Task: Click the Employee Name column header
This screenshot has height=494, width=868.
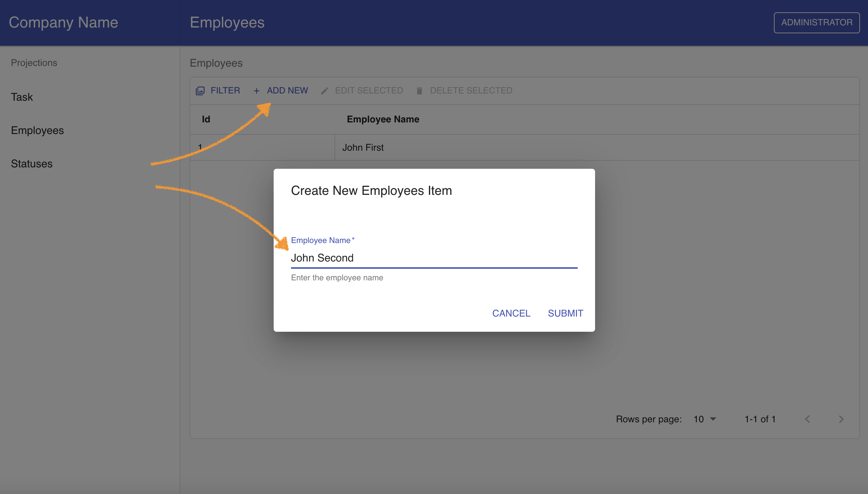Action: point(383,119)
